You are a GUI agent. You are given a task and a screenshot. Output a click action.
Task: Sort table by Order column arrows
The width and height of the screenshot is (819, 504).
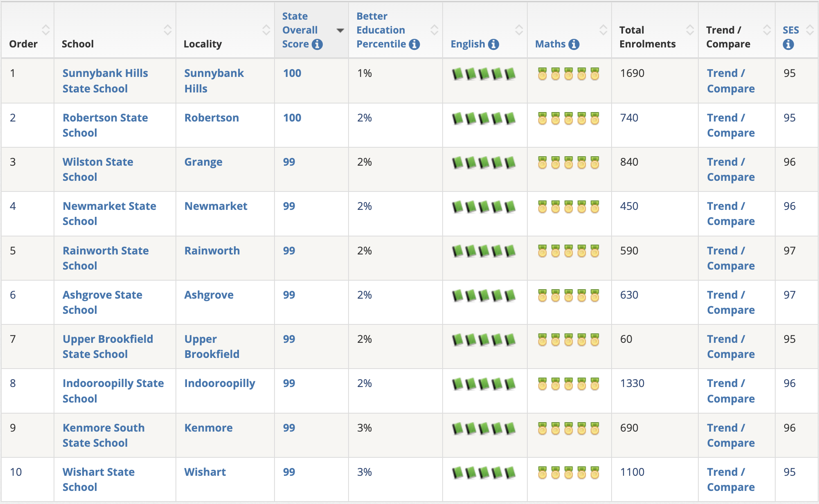point(46,30)
